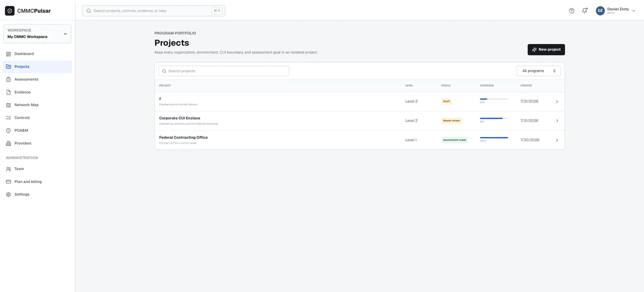This screenshot has width=644, height=292.
Task: Open Corporate CUI Enclave row chevron
Action: point(557,121)
